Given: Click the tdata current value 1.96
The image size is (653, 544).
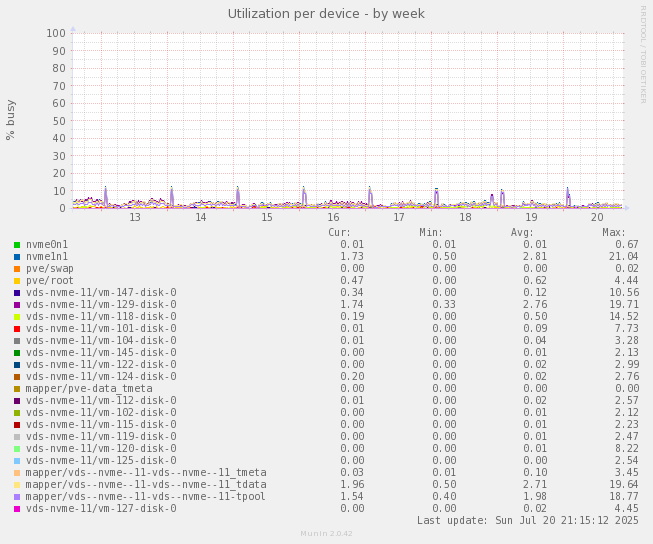Looking at the screenshot, I should [x=352, y=484].
